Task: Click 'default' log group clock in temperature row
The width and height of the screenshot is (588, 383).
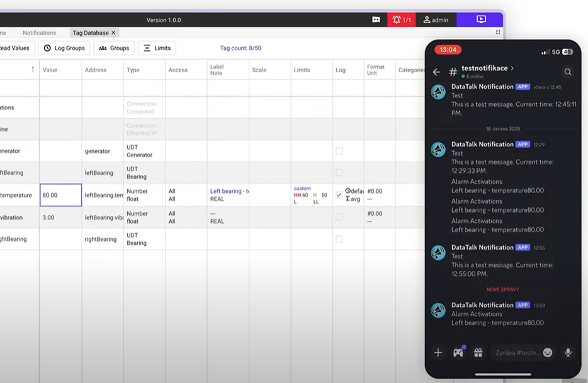Action: (x=354, y=191)
